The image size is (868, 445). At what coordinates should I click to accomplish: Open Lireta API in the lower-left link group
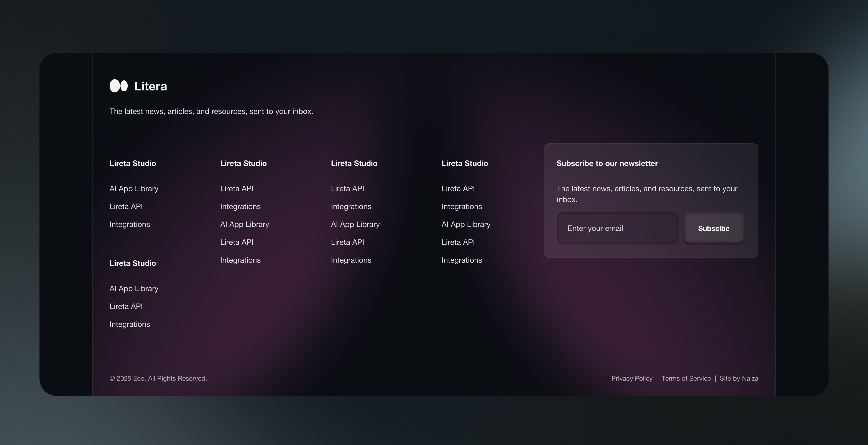tap(126, 307)
